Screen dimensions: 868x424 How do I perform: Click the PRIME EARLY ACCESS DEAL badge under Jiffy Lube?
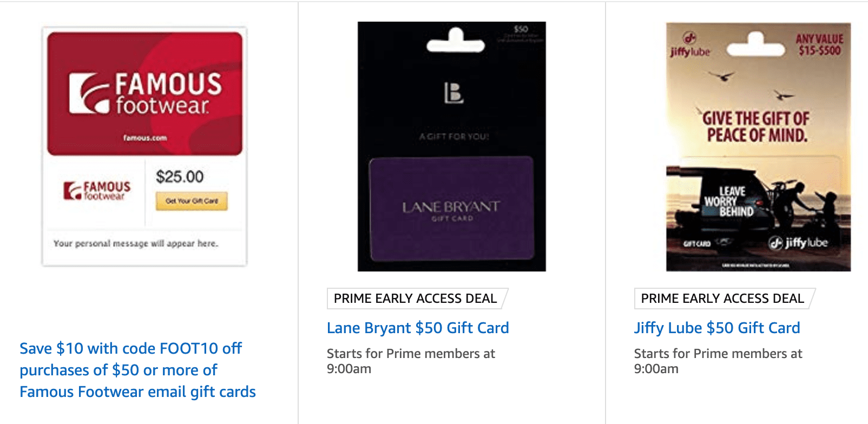(x=721, y=298)
